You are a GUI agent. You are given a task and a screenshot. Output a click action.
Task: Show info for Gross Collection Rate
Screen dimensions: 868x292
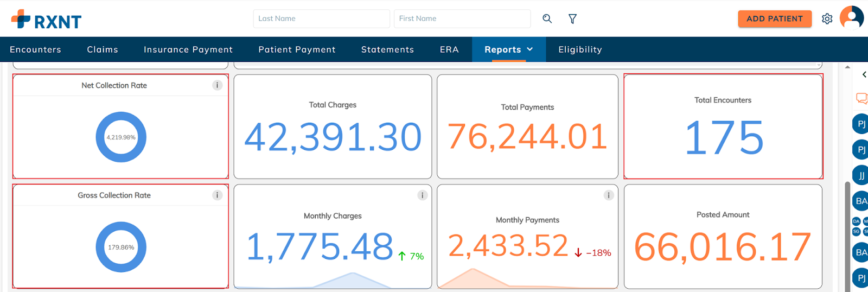tap(217, 195)
